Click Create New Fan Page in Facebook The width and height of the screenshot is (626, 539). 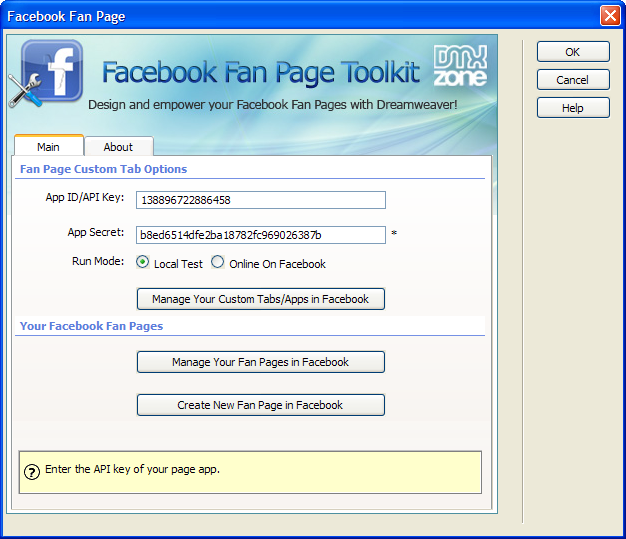261,405
